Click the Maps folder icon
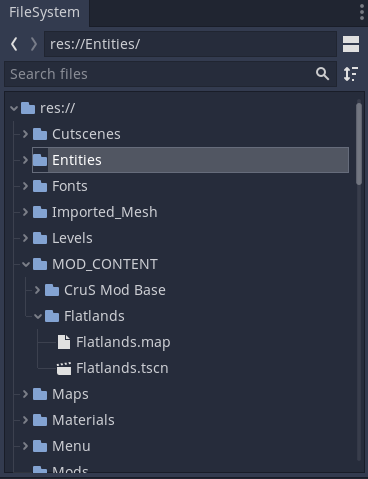Image resolution: width=368 pixels, height=479 pixels. click(x=40, y=394)
